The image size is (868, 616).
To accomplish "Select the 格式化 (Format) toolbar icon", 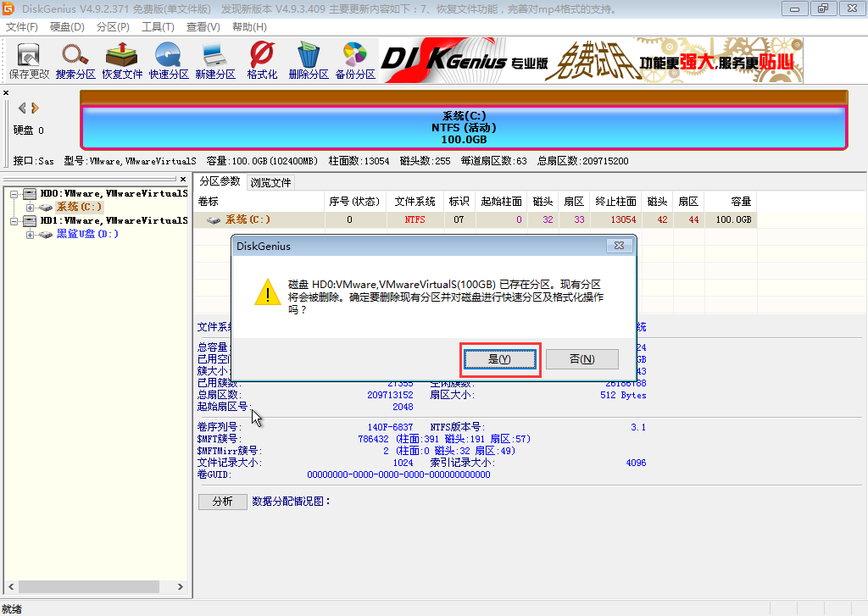I will pos(261,59).
